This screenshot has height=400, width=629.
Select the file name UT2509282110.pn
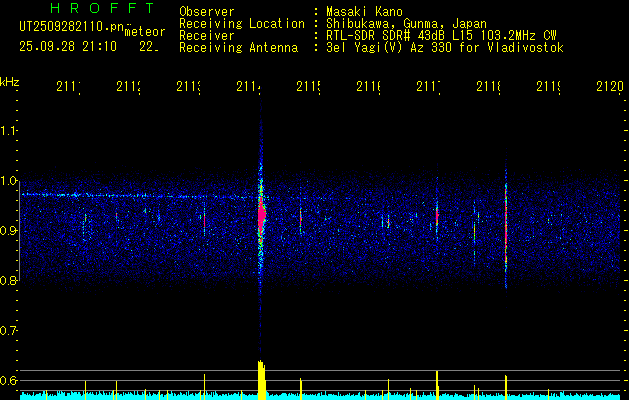point(71,26)
